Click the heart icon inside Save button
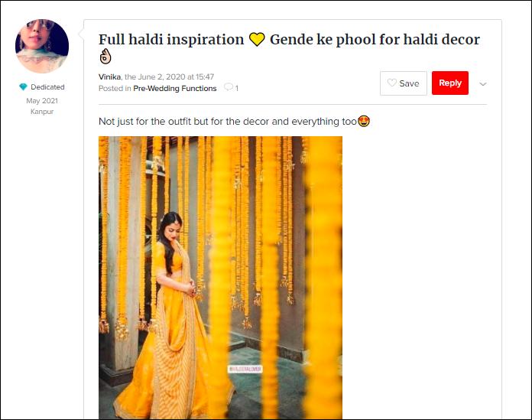 392,83
